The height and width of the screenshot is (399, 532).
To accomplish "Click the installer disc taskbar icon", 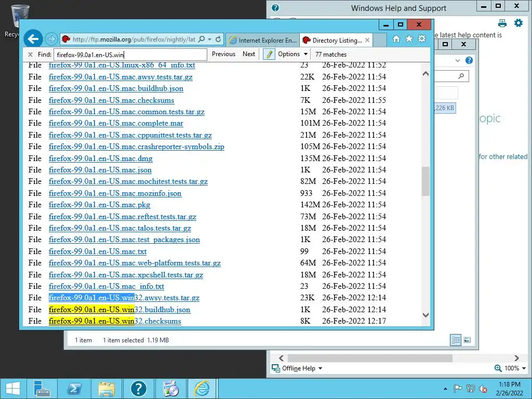I will [170, 389].
